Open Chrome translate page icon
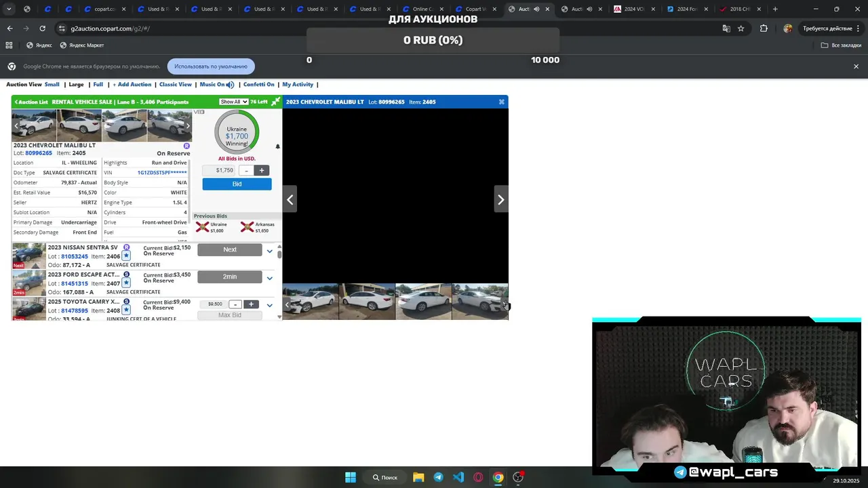Image resolution: width=868 pixels, height=488 pixels. click(726, 28)
